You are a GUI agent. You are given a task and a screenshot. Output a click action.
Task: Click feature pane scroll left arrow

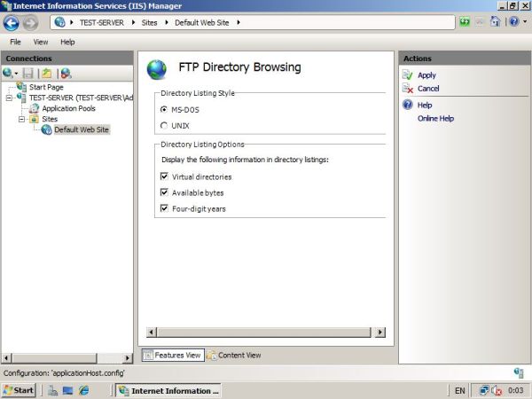(x=152, y=332)
